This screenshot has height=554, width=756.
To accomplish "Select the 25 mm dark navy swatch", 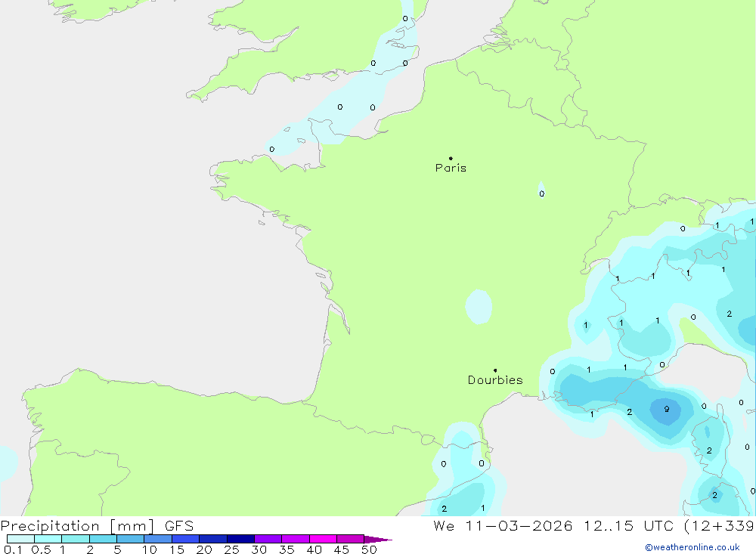I will [240, 539].
